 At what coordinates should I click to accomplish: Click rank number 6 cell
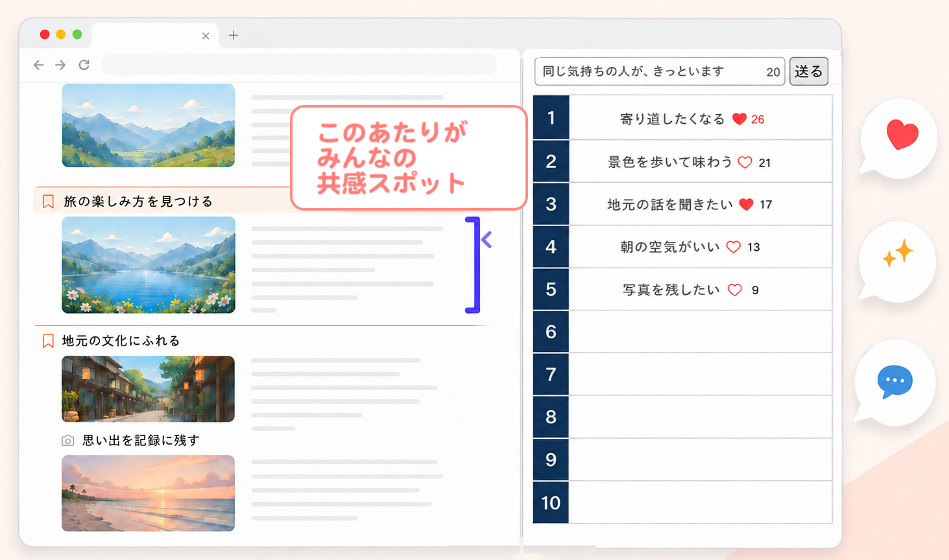(551, 332)
